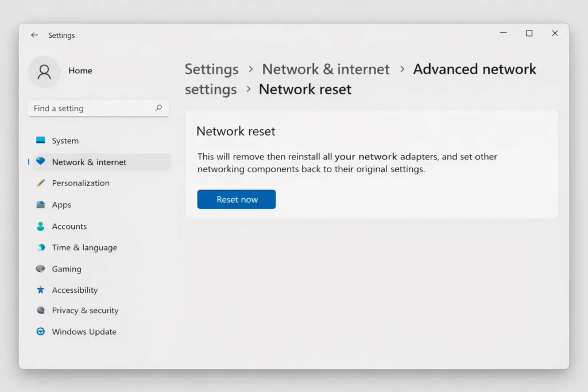Click the Network reset breadcrumb label
This screenshot has height=392, width=588.
click(x=304, y=89)
